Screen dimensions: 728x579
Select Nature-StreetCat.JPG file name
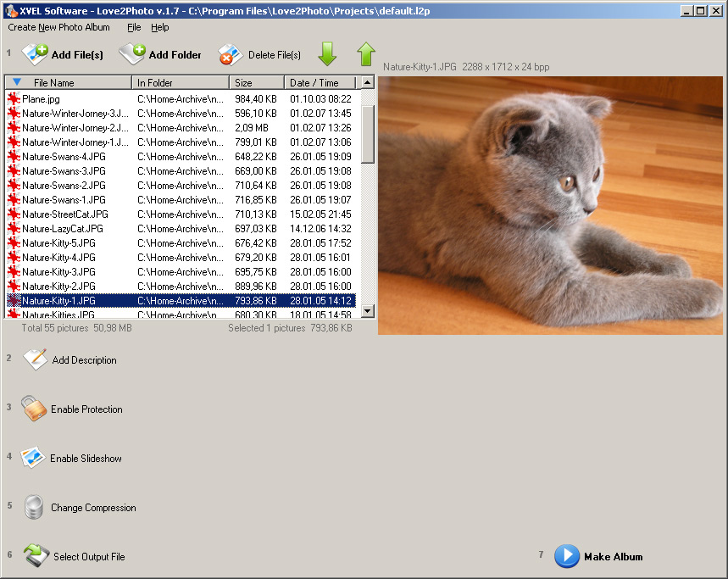pos(65,214)
